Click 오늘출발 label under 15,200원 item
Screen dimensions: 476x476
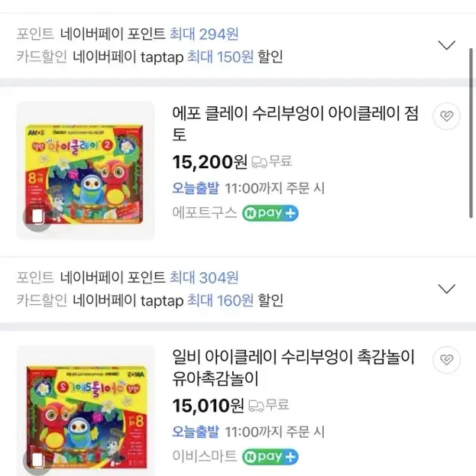point(196,188)
